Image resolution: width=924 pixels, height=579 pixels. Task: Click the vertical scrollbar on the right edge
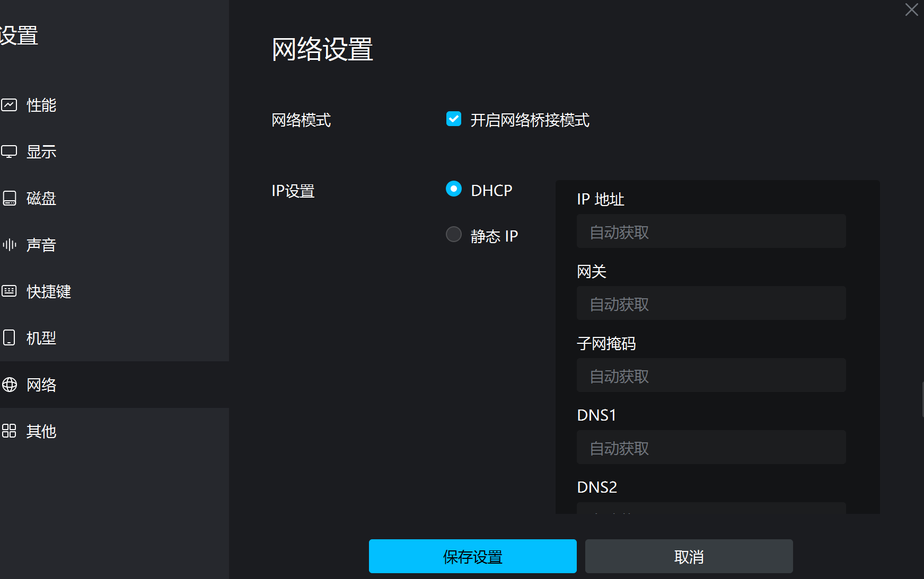pyautogui.click(x=922, y=399)
